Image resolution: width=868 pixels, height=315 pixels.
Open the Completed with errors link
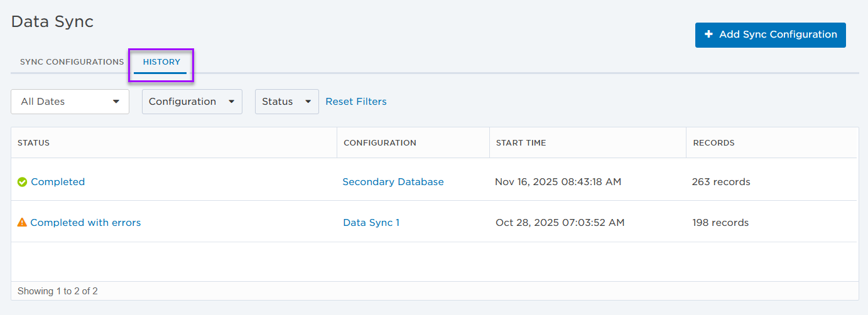tap(85, 223)
